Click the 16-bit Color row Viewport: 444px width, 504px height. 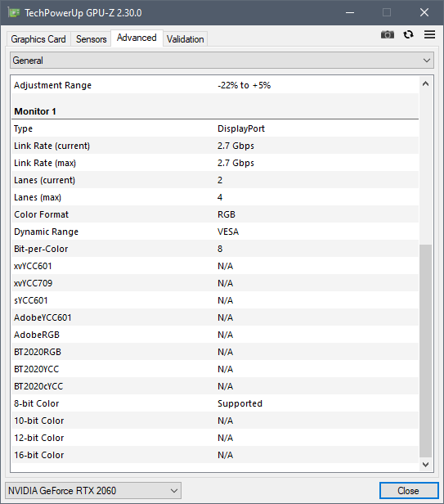[x=215, y=455]
